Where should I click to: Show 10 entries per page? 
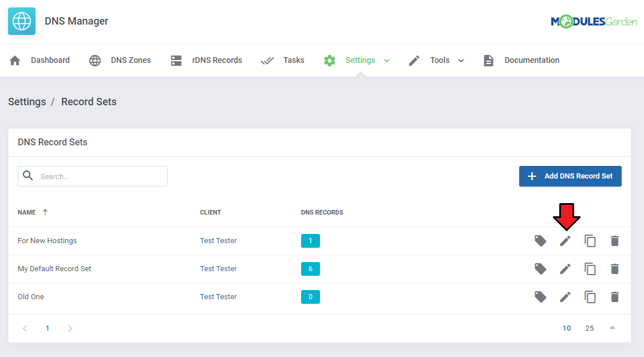point(567,328)
